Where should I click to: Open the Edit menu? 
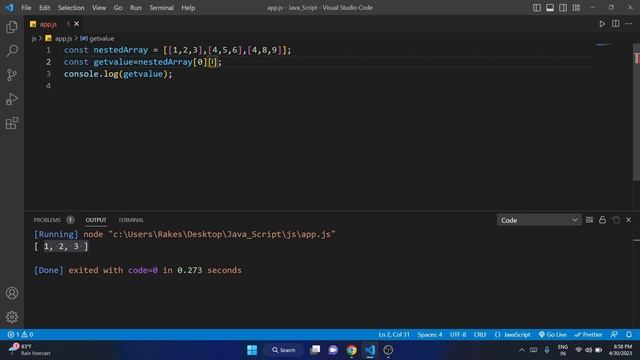44,8
